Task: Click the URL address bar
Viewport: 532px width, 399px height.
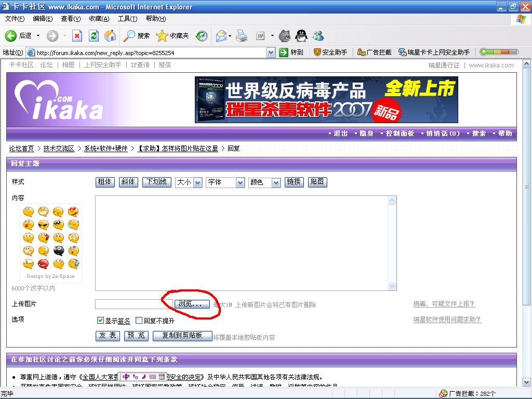Action: [x=151, y=52]
